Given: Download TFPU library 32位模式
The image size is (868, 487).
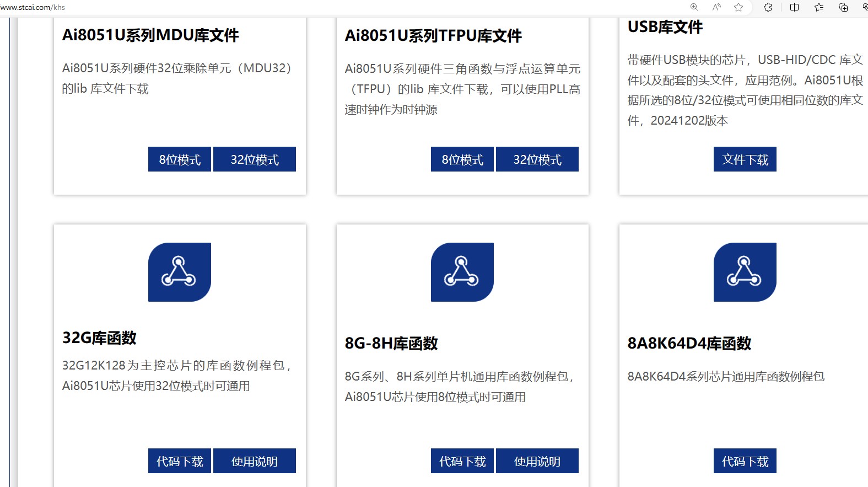Looking at the screenshot, I should [x=537, y=159].
